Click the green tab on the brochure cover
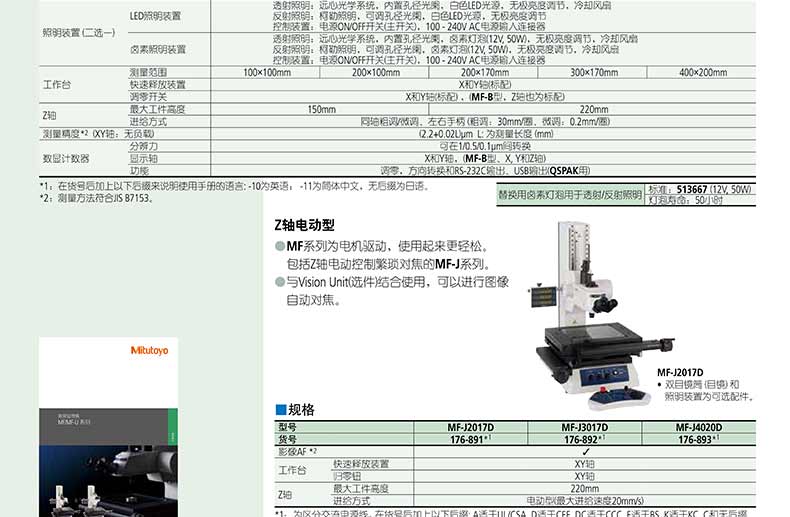790x517 pixels. (x=174, y=435)
